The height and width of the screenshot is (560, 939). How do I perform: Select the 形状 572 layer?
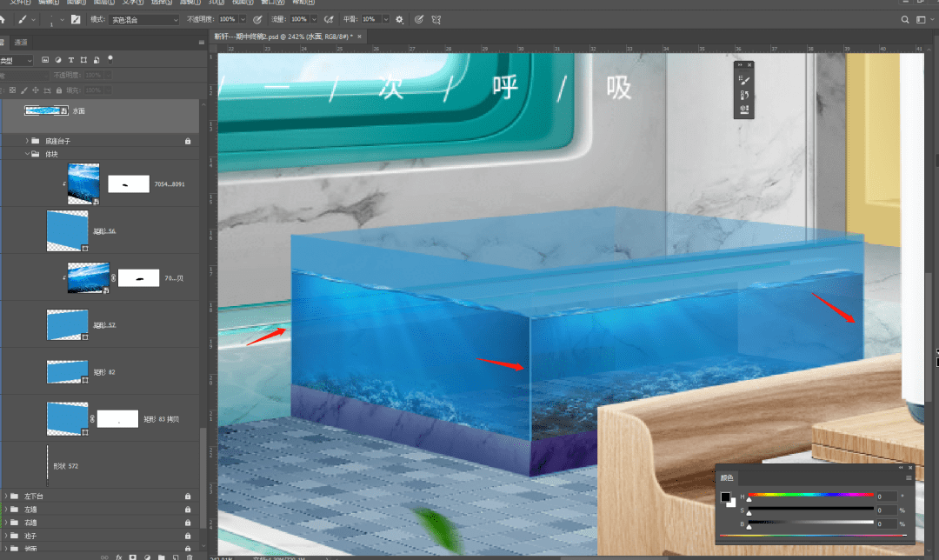coord(66,466)
